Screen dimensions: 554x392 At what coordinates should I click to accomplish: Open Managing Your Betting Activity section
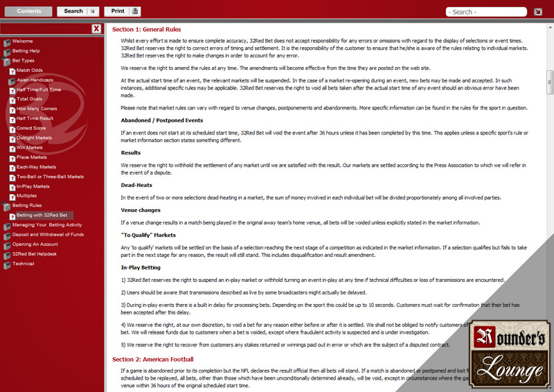[47, 225]
